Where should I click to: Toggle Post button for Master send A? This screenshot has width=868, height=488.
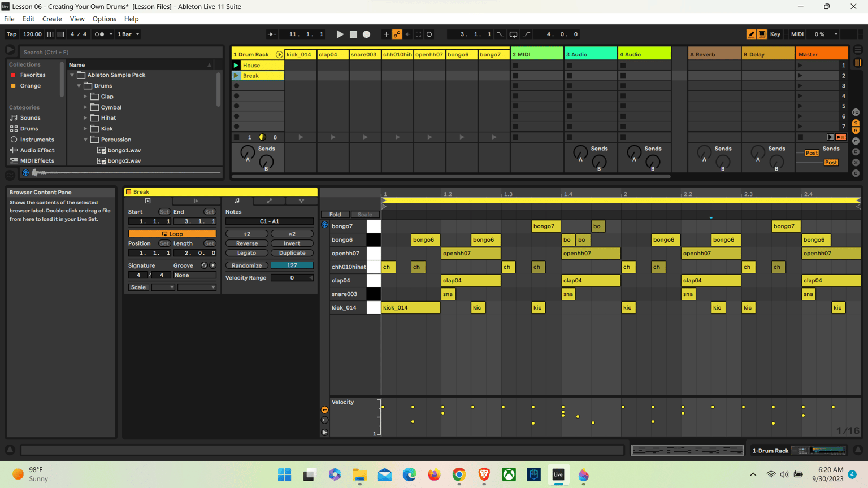coord(812,153)
